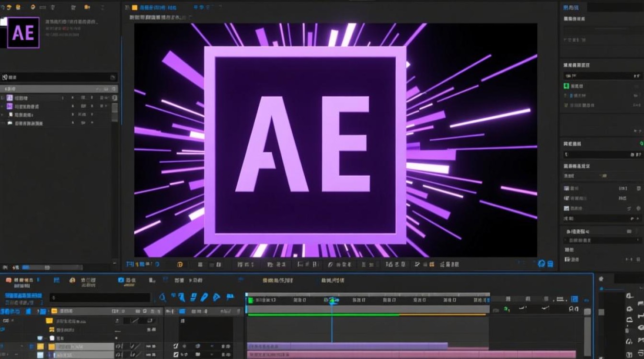Image resolution: width=644 pixels, height=359 pixels.
Task: Toggle the checkbox on the purple layer row
Action: (175, 346)
